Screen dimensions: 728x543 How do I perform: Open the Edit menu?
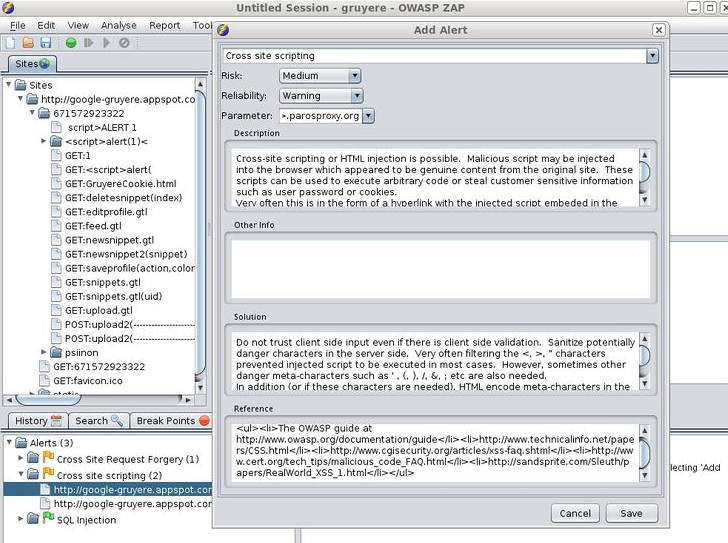pos(46,26)
